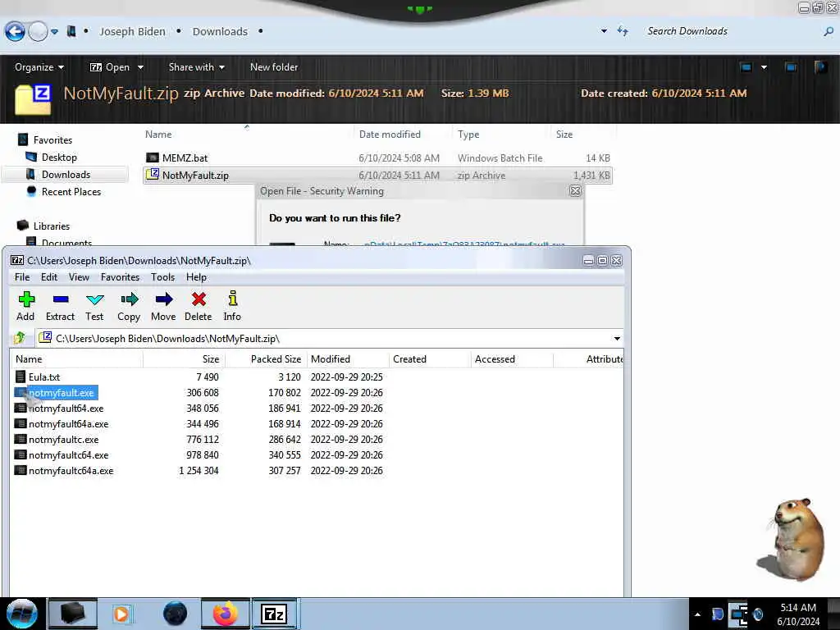This screenshot has width=840, height=630.
Task: Change view icon in Explorer toolbar
Action: (746, 67)
